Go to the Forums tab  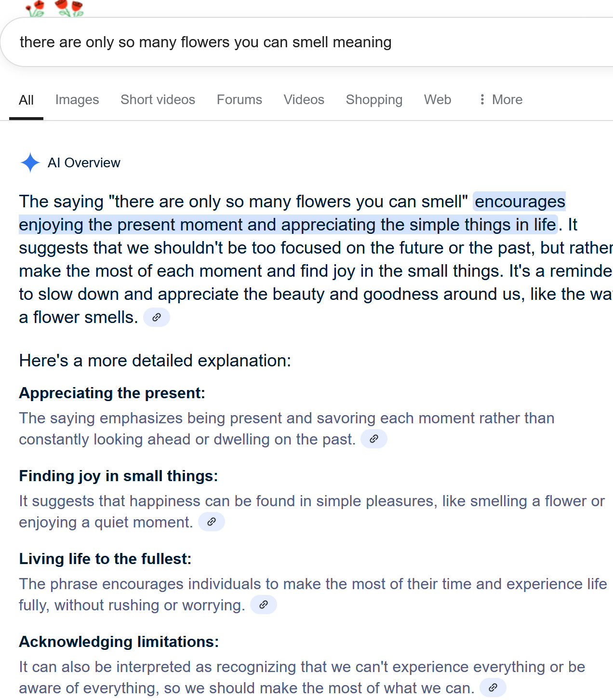click(240, 99)
